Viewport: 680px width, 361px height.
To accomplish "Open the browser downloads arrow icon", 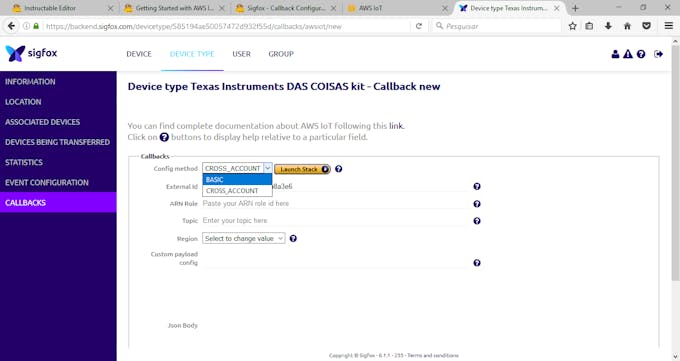I will click(608, 26).
